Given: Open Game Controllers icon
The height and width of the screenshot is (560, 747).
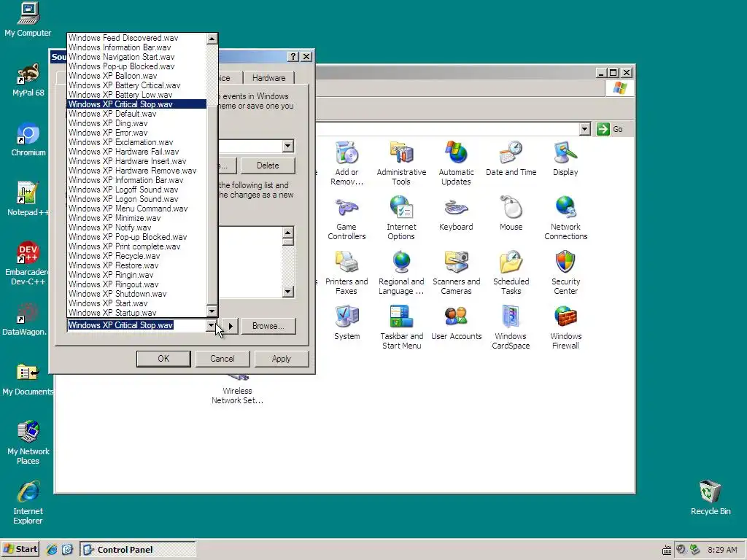Looking at the screenshot, I should click(x=347, y=217).
